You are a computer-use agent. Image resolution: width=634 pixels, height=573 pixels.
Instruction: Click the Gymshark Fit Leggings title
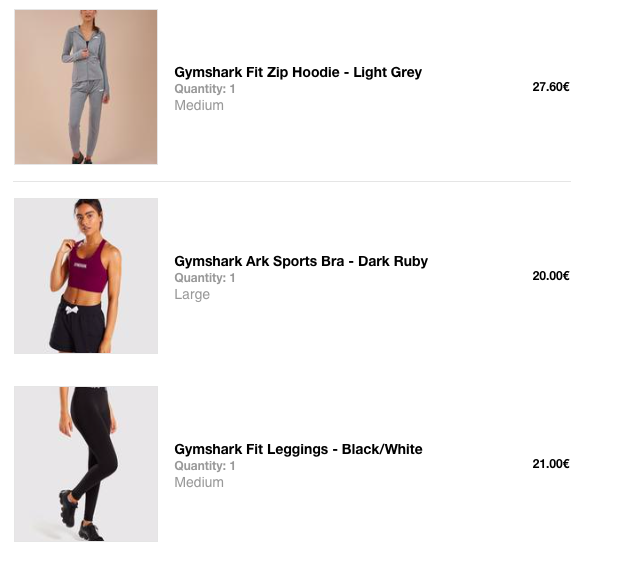point(298,449)
